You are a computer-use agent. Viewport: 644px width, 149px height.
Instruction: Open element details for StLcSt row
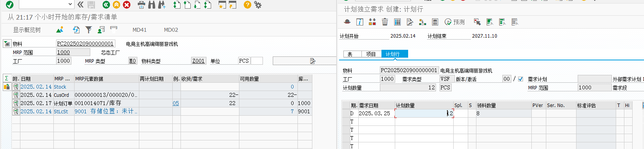tap(16, 111)
